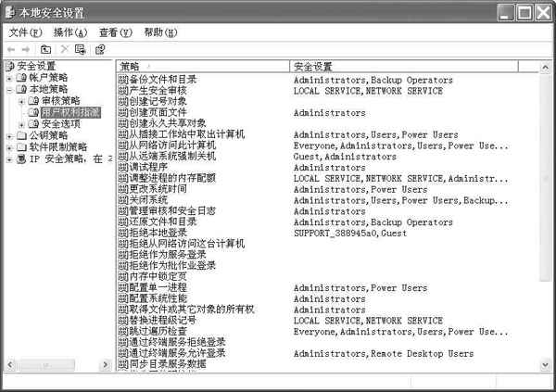Click the icon beside 备份文件和目录
Viewport: 556px width, 392px height.
point(123,80)
